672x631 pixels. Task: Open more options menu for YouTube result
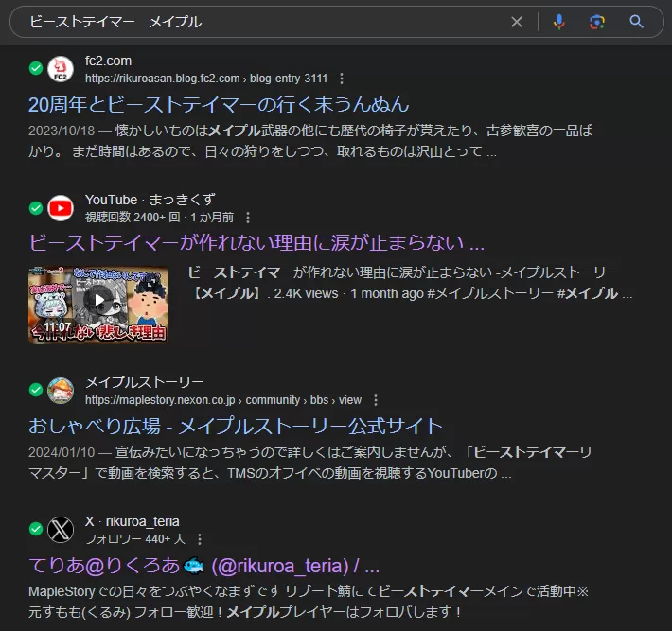[248, 218]
